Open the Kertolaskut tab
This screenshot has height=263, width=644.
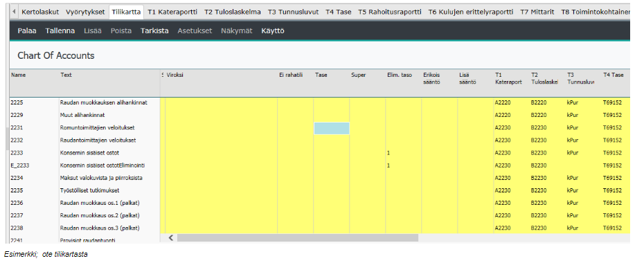[40, 12]
